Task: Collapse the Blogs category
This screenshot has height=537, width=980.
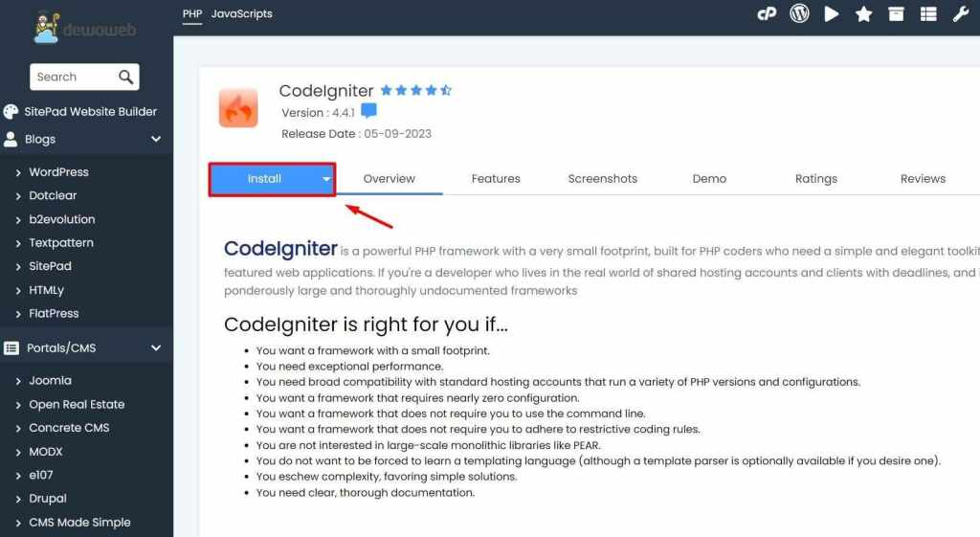Action: tap(156, 139)
